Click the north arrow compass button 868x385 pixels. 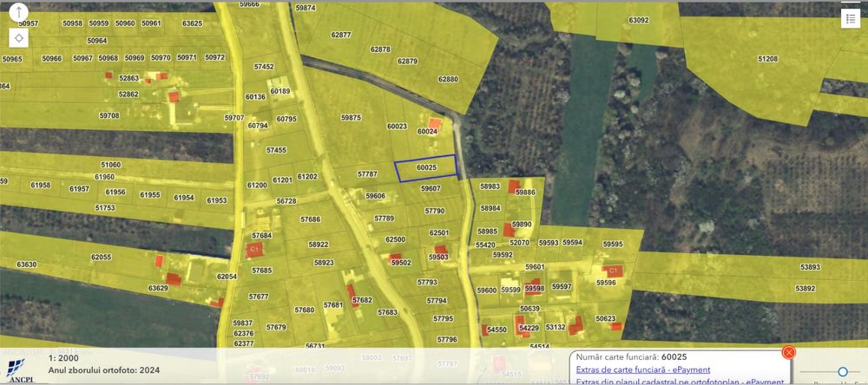[18, 12]
